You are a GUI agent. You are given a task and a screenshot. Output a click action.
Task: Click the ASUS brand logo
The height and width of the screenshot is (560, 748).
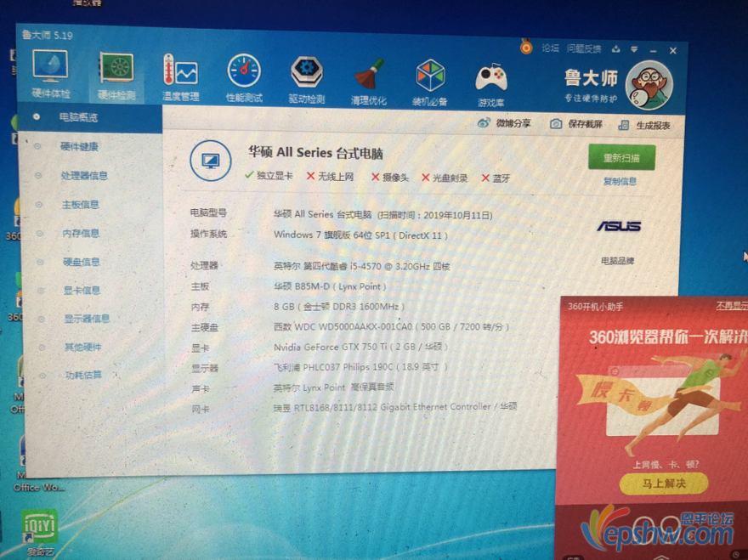pyautogui.click(x=619, y=226)
